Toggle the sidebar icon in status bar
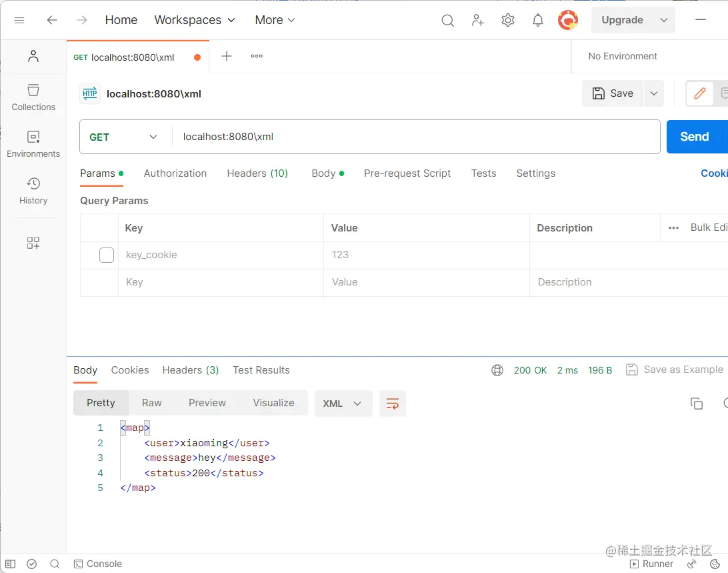Image resolution: width=728 pixels, height=573 pixels. coord(10,564)
